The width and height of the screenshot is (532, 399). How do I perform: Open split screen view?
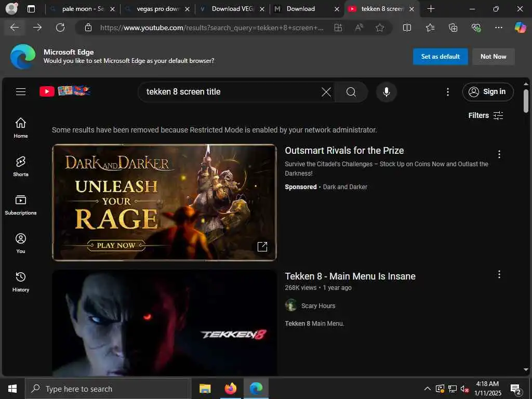click(x=407, y=28)
